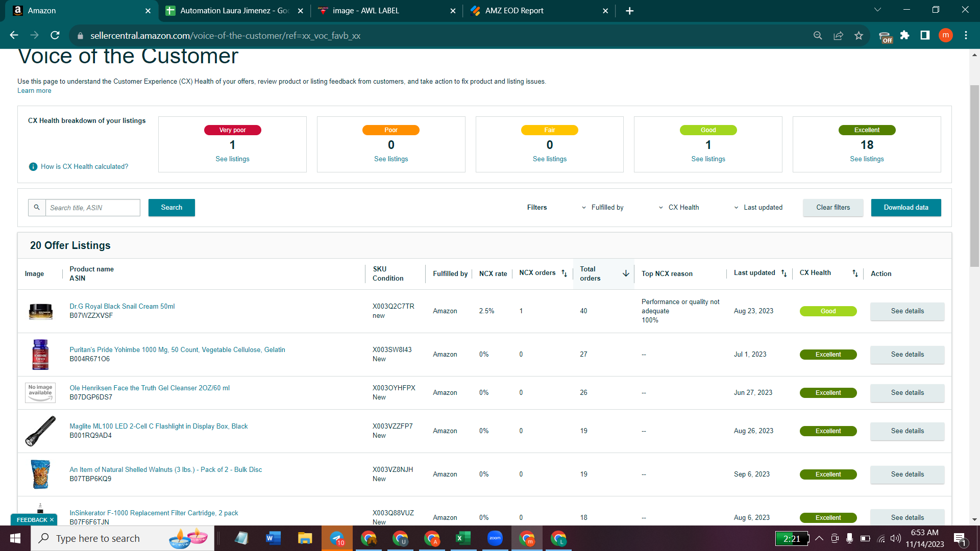Close the image - AWL LABEL tab
This screenshot has height=551, width=980.
pyautogui.click(x=453, y=11)
